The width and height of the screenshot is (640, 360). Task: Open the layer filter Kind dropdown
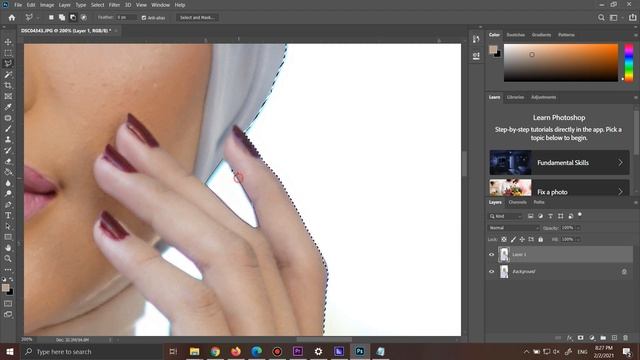click(x=505, y=216)
